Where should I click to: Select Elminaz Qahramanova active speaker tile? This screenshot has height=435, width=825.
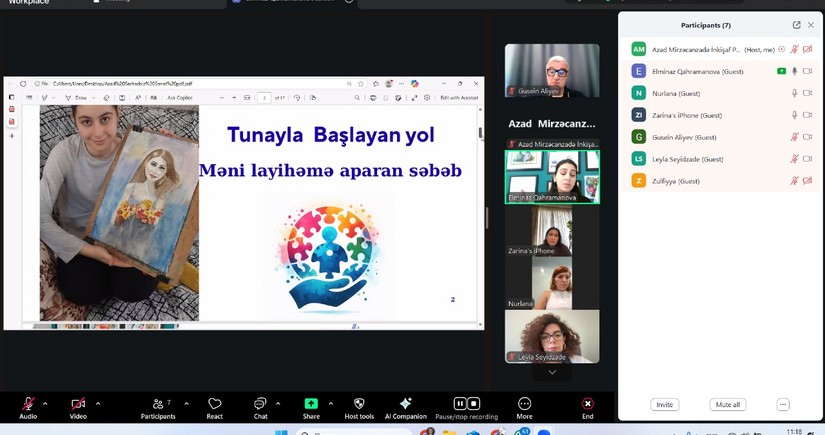coord(552,177)
